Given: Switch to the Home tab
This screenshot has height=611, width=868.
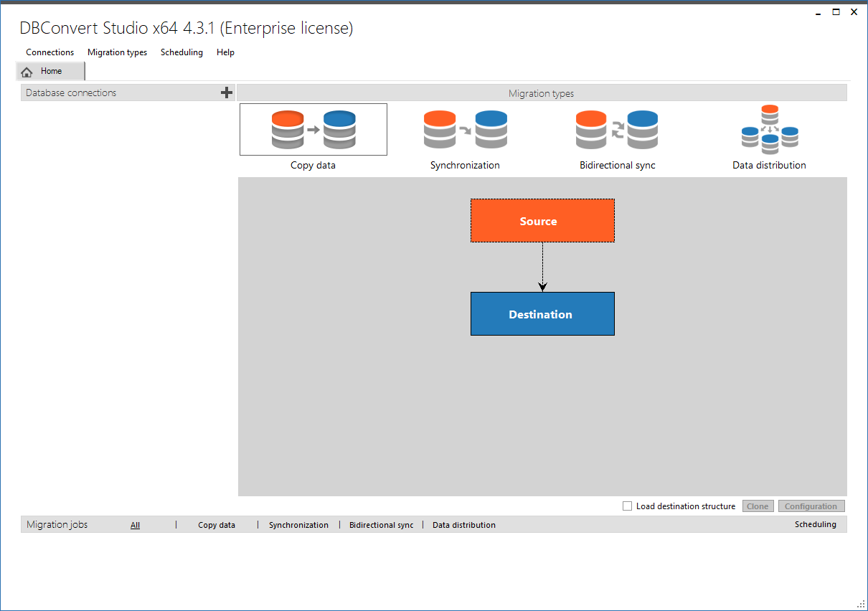Looking at the screenshot, I should tap(50, 71).
